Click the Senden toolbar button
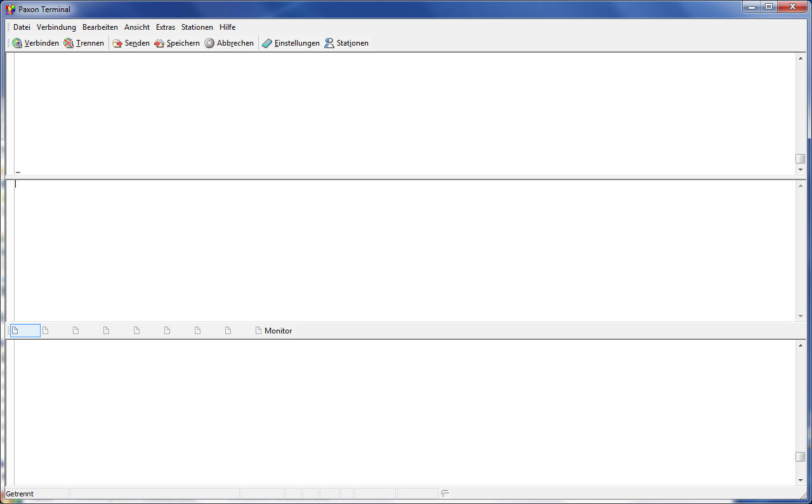The width and height of the screenshot is (812, 504). (131, 43)
